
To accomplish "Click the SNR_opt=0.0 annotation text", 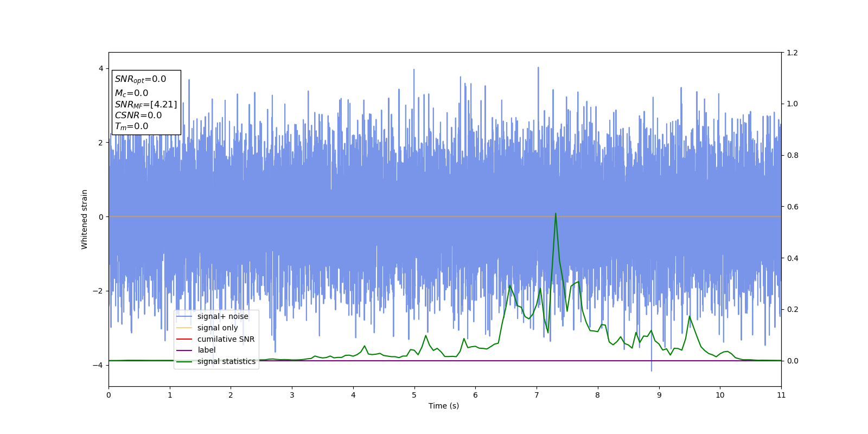I will pos(141,79).
